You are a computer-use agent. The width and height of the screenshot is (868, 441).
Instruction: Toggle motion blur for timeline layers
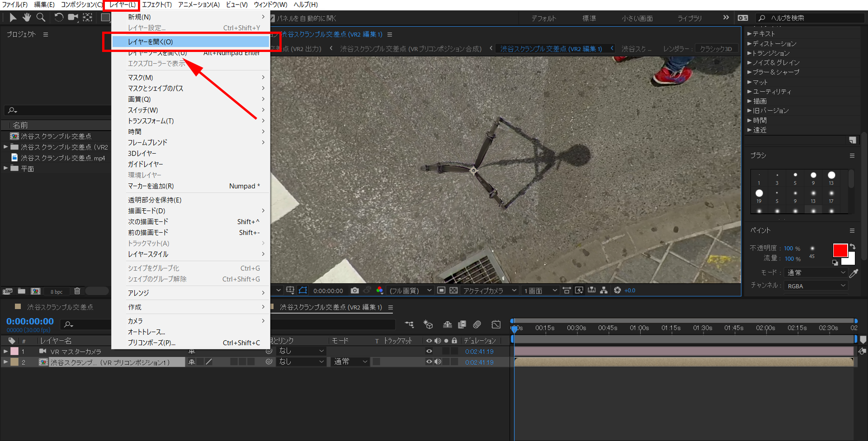477,324
